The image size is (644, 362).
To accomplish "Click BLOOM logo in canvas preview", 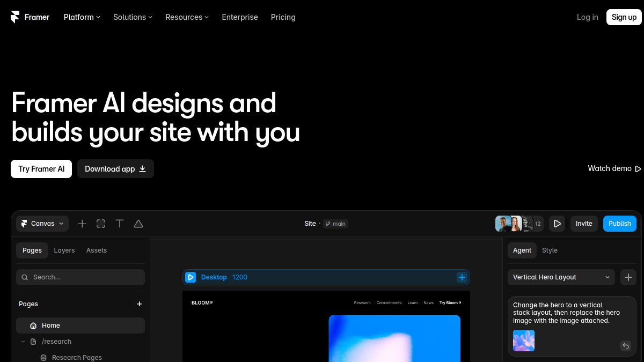I will tap(202, 303).
